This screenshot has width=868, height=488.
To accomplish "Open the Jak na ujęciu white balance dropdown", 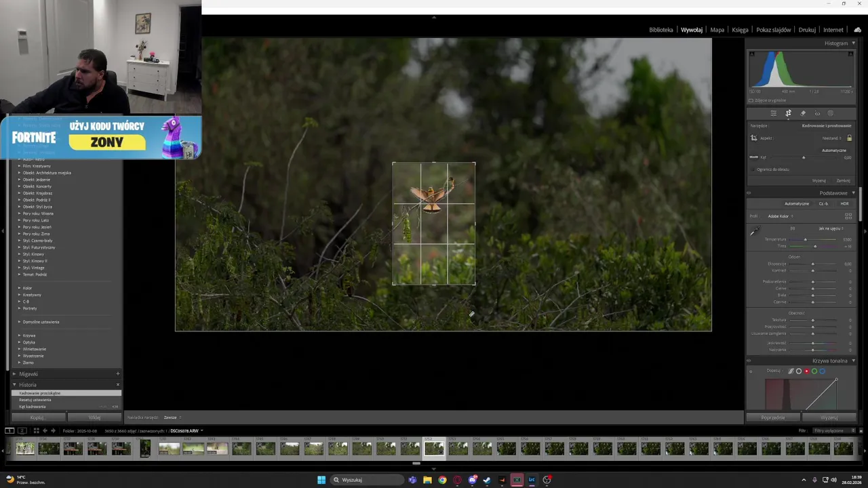I will point(831,228).
